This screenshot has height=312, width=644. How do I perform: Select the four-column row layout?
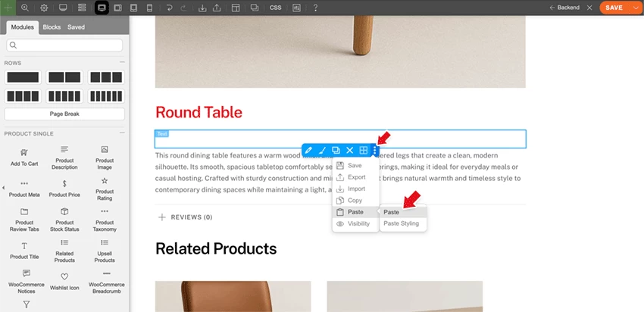[x=23, y=96]
